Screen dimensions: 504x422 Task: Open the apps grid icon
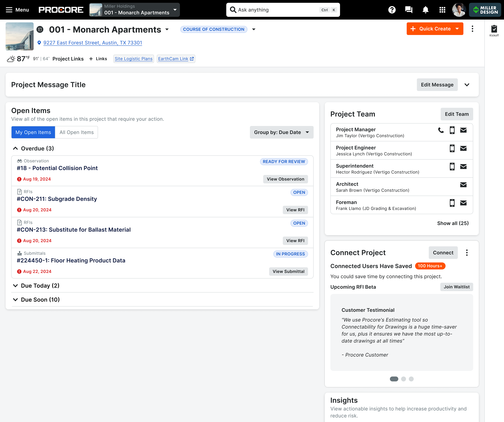tap(442, 10)
